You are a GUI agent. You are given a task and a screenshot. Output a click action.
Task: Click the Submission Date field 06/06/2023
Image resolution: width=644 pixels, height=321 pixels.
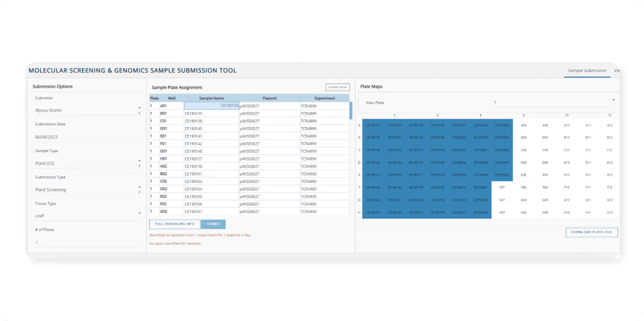click(88, 137)
